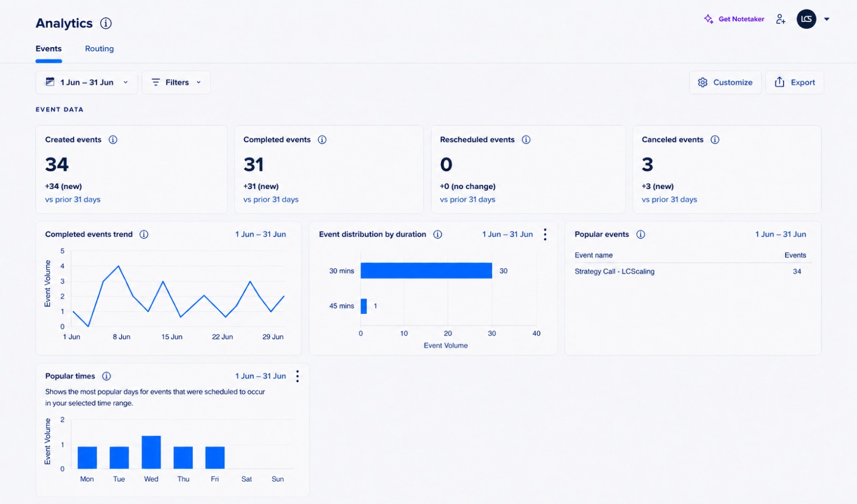Click the '22 Jun' label on trend chart

222,337
